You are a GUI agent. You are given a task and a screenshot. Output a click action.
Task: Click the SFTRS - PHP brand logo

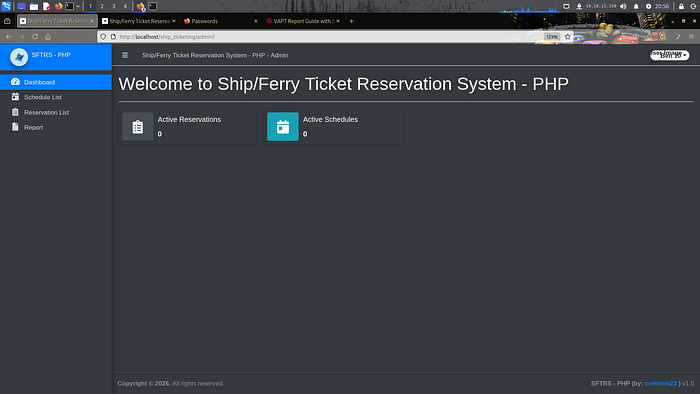[x=19, y=57]
